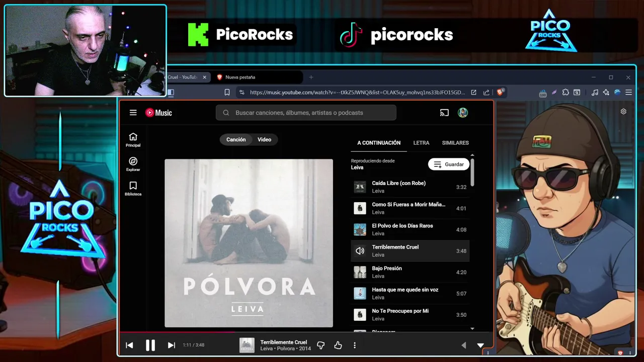
Task: Open the settings gear on right overlay
Action: 623,112
